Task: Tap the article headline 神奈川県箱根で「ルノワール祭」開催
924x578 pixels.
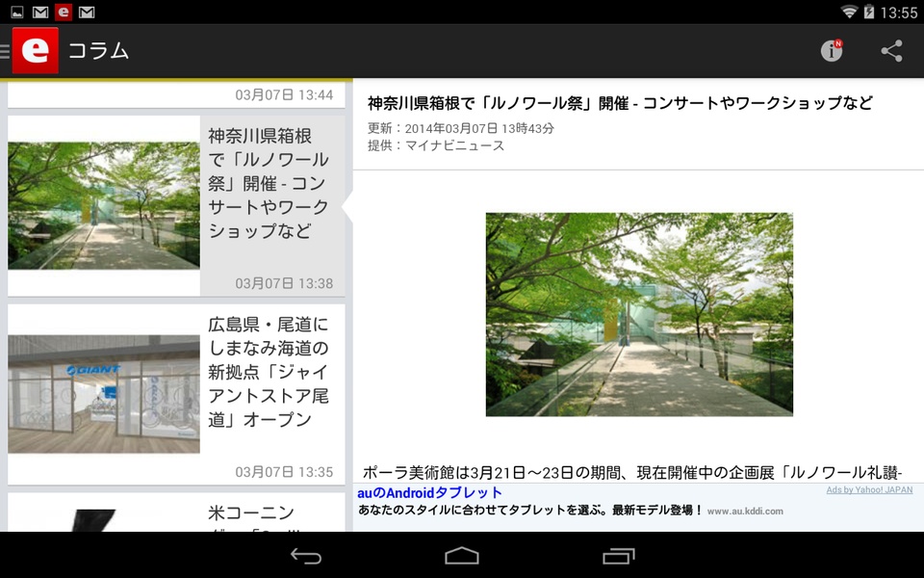Action: tap(620, 103)
